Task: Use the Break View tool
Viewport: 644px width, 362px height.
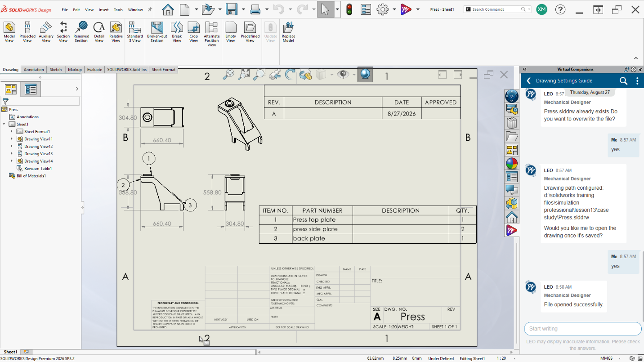Action: (x=177, y=32)
